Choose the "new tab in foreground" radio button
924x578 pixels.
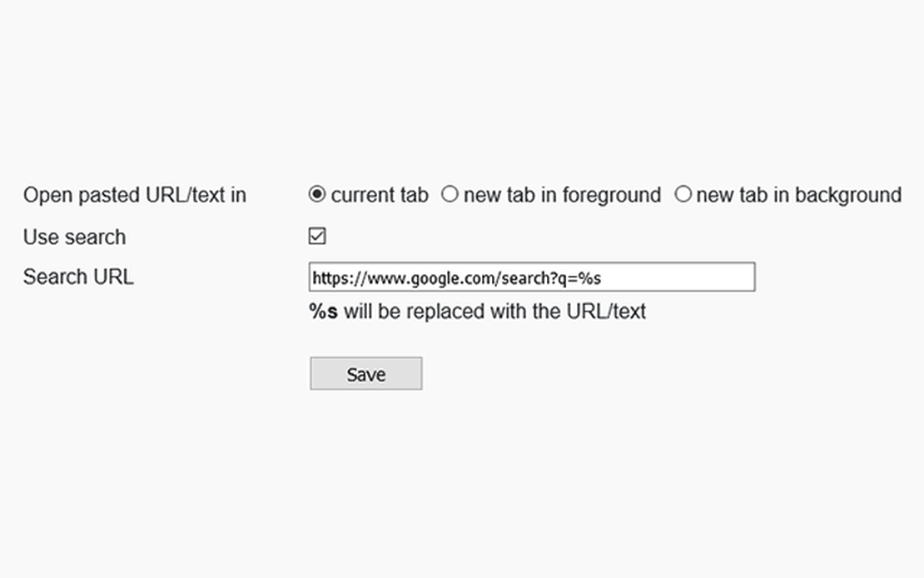(450, 195)
